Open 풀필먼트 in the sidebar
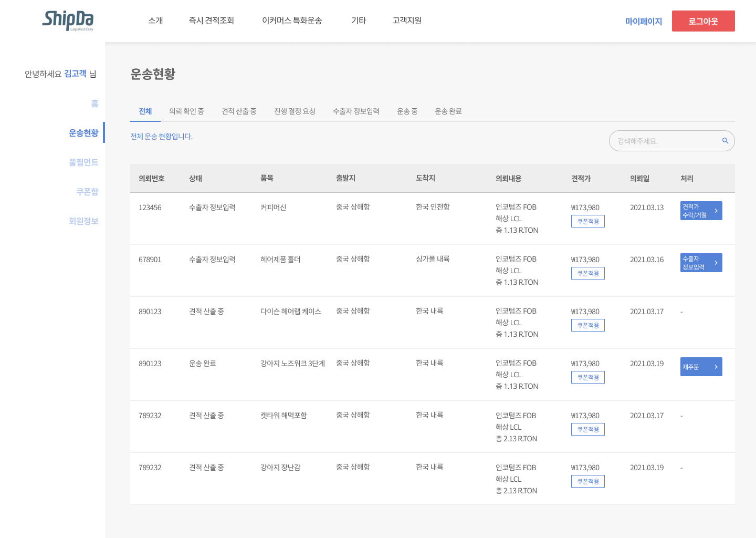 click(x=83, y=162)
